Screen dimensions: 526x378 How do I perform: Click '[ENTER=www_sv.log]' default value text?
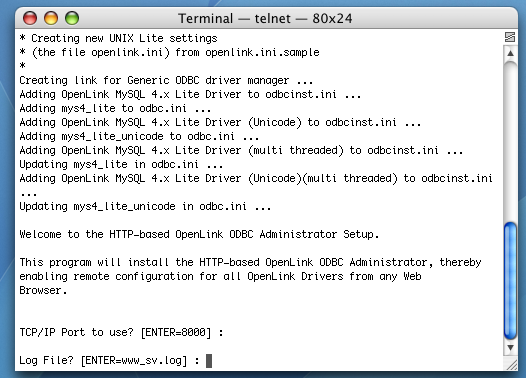[x=134, y=361]
